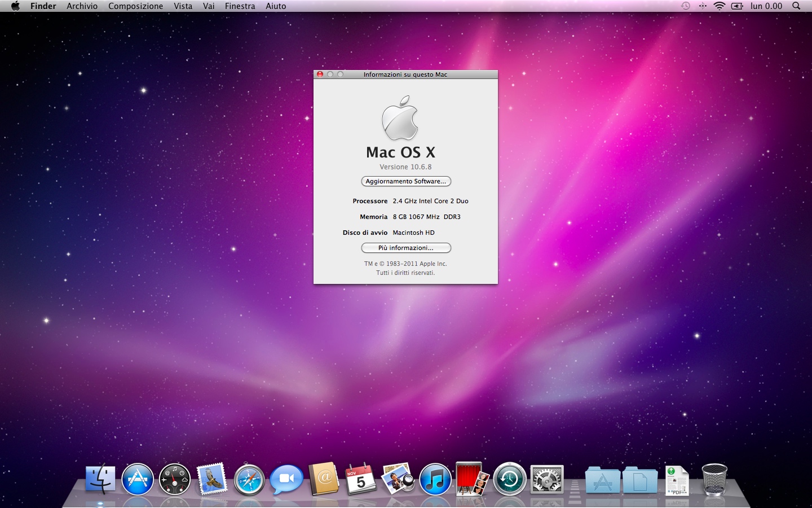Launch iTunes from the Dock
The height and width of the screenshot is (508, 812).
coord(435,479)
